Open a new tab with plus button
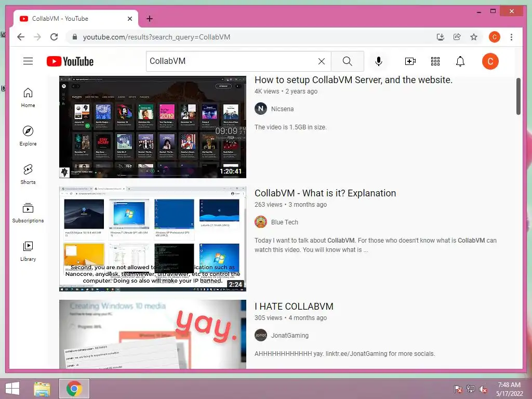 [x=150, y=19]
